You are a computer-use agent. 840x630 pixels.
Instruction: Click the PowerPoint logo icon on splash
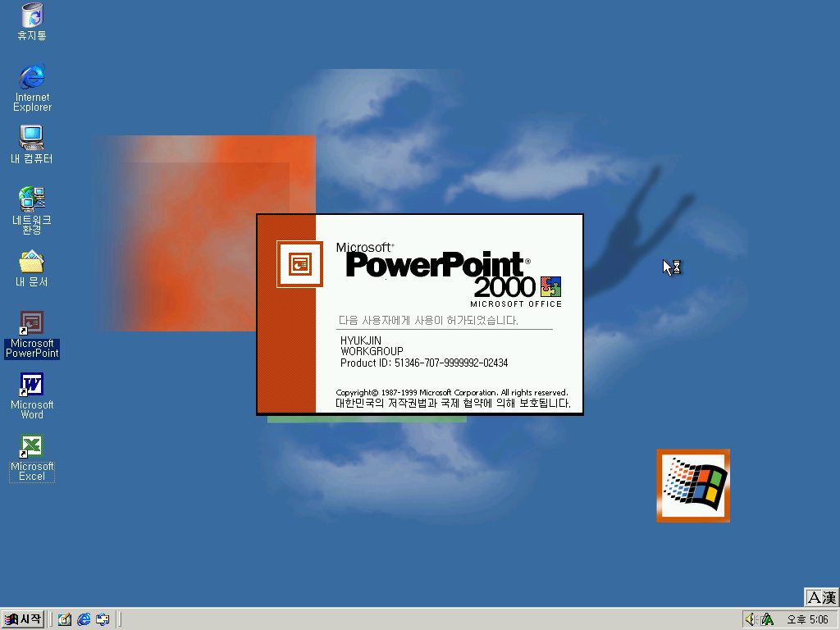click(299, 264)
